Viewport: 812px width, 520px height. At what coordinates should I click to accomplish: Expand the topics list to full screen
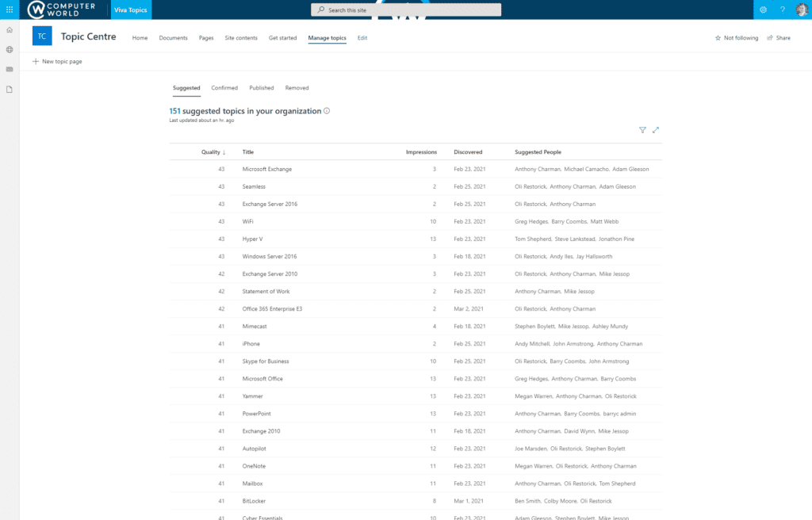click(656, 130)
